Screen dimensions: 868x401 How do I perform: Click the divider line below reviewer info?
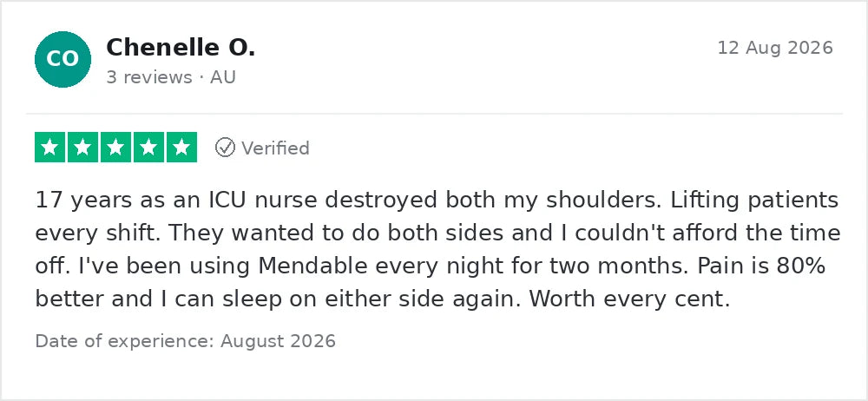(435, 114)
